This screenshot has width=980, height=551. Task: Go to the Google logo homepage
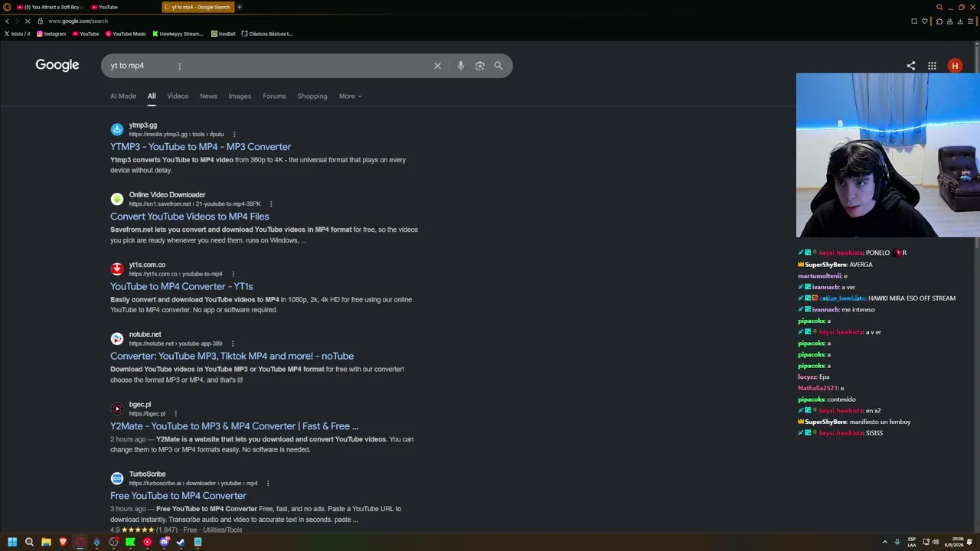(57, 65)
